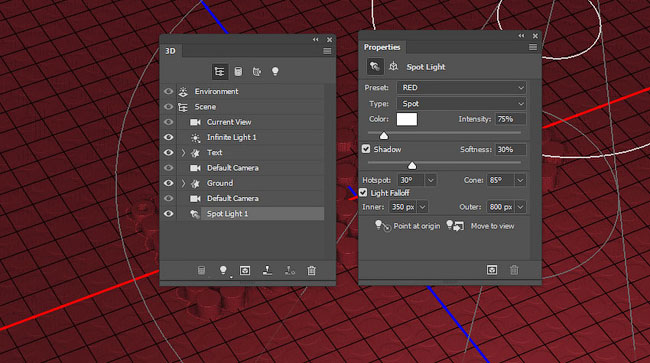Hide Spot Light 1

pyautogui.click(x=168, y=214)
